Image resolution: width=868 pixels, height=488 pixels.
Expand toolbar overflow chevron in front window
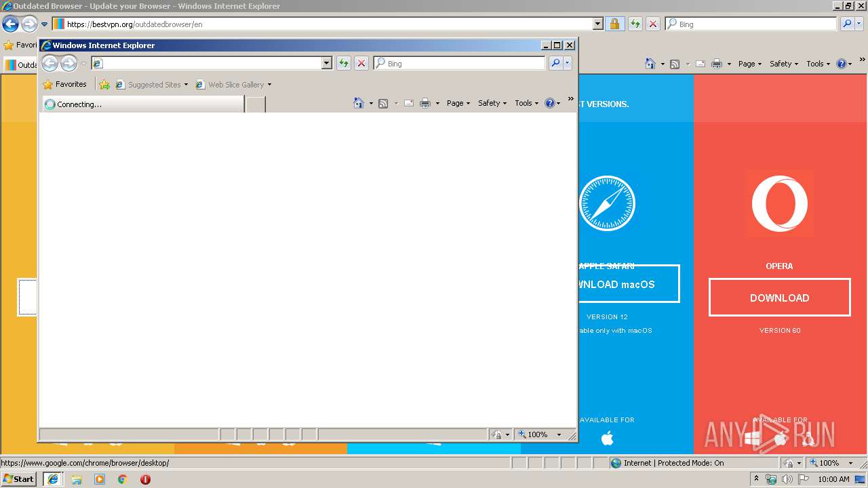[x=570, y=100]
